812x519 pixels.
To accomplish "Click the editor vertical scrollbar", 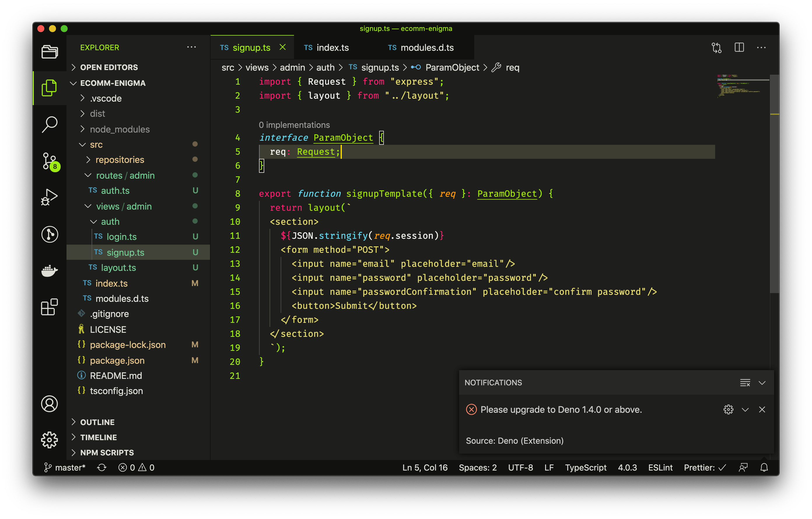I will pyautogui.click(x=774, y=184).
